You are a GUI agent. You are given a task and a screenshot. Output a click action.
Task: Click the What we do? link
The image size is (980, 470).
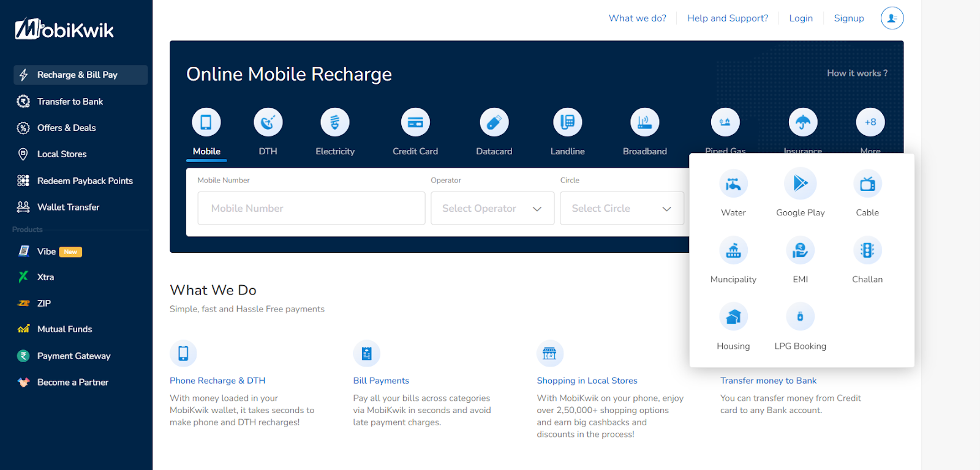click(x=637, y=18)
